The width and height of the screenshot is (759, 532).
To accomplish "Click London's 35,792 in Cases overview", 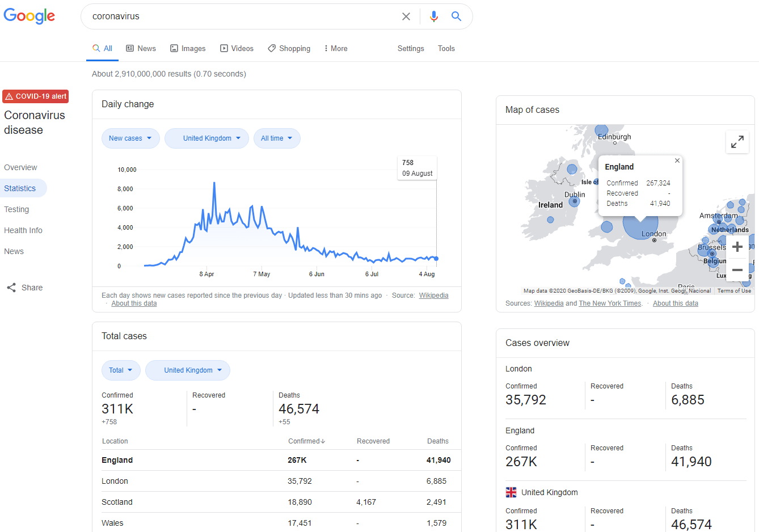I will point(526,400).
